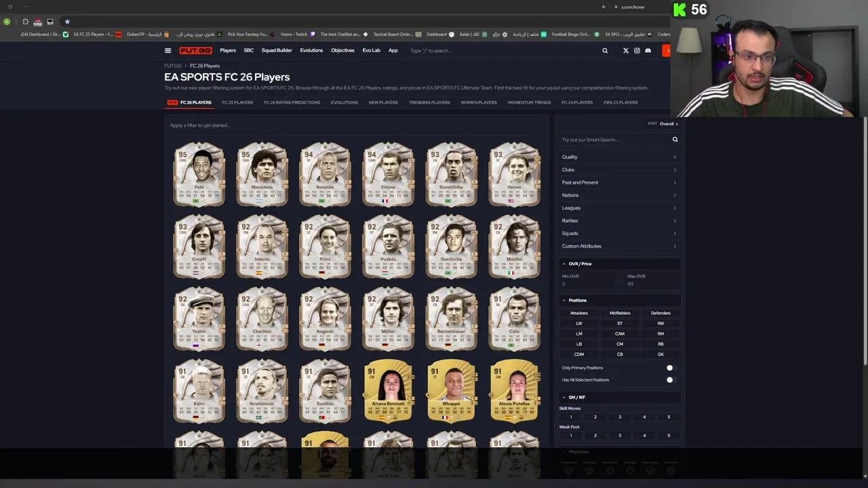Expand the Past and Present filter

click(619, 182)
